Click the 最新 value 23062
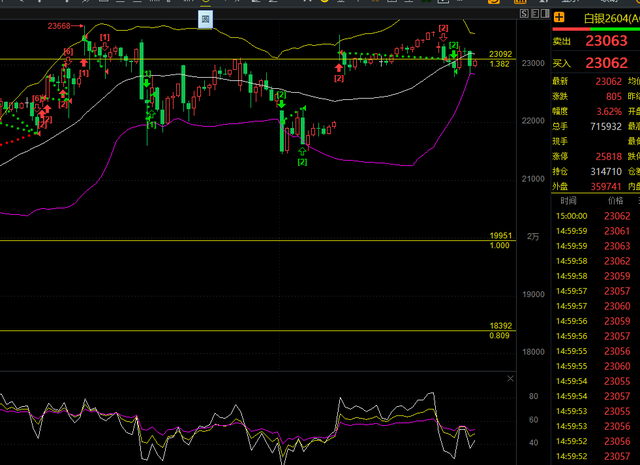640x465 pixels. [608, 81]
